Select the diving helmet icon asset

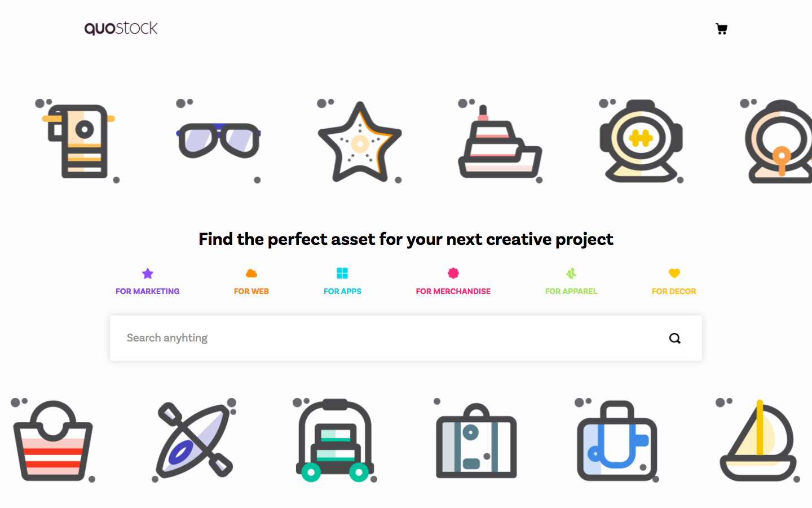pyautogui.click(x=642, y=141)
